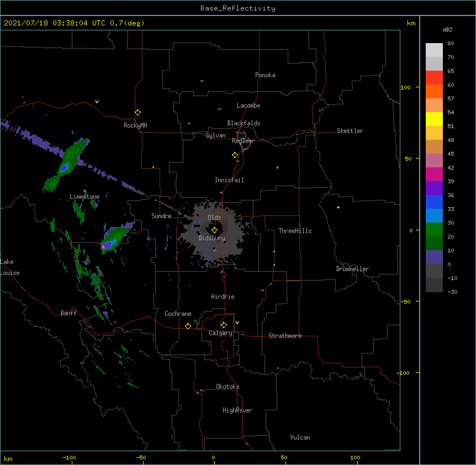Click the orange 60 dBZ legend swatch
Viewport: 476px width, 465px height.
434,91
